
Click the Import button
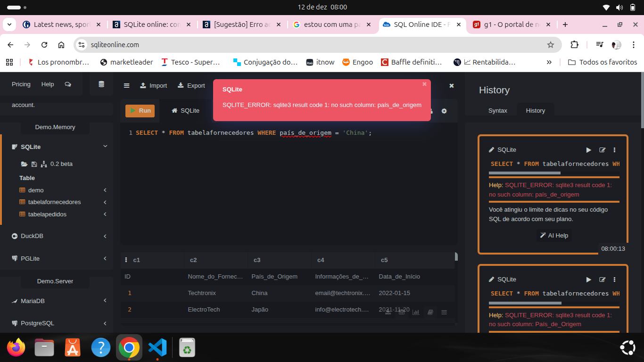[x=154, y=85]
